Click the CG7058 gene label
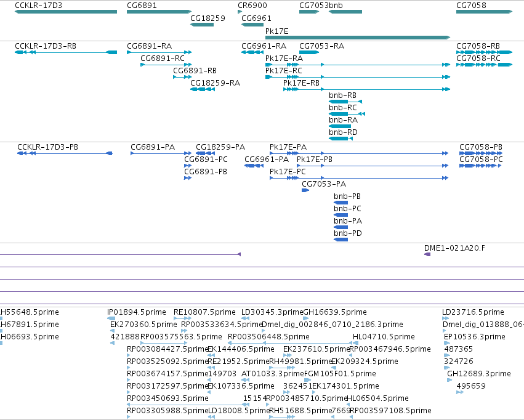The width and height of the screenshot is (524, 420). point(471,6)
